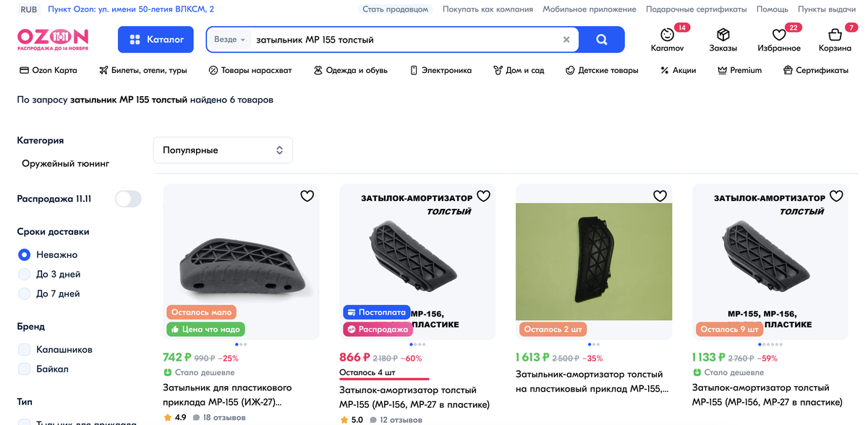868x425 pixels.
Task: Add the 742 ₽ product to favorites
Action: (307, 196)
